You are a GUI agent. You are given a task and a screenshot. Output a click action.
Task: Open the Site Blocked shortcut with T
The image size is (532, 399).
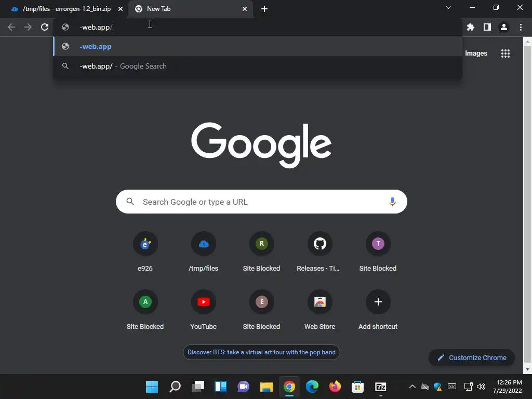coord(378,251)
